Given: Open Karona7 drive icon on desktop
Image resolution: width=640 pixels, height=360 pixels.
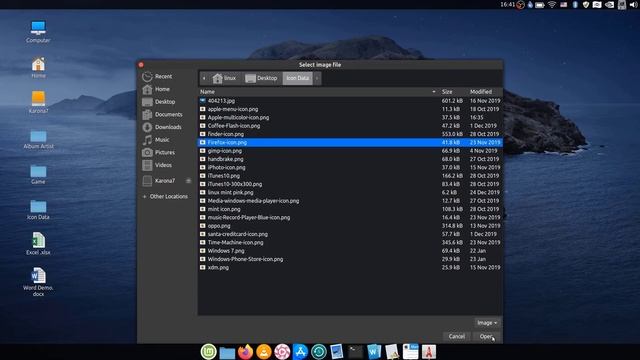Looking at the screenshot, I should [38, 102].
